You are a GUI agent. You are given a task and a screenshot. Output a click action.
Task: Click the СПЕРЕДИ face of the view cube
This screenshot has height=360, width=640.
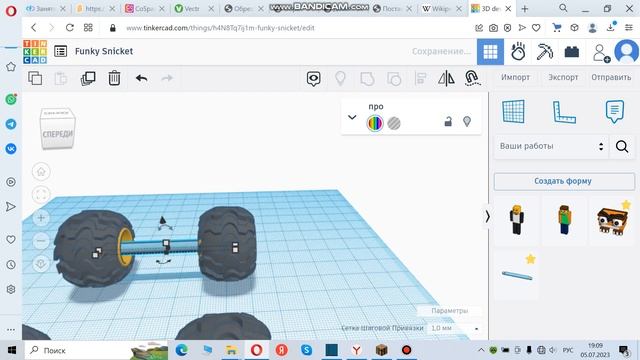58,133
